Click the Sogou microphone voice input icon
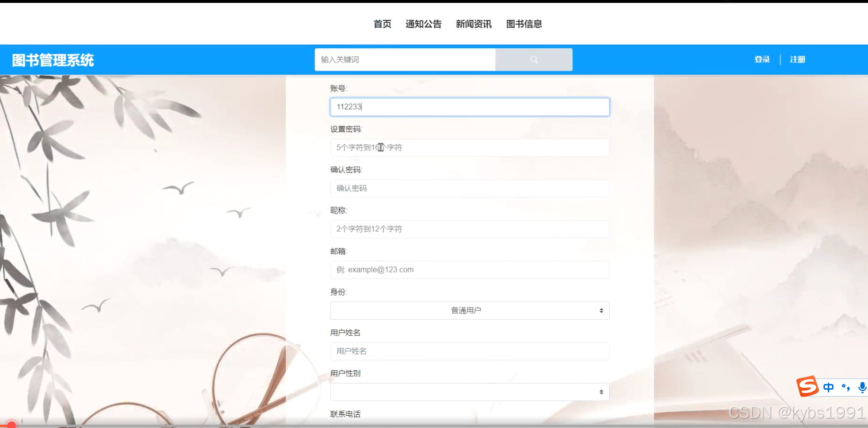The width and height of the screenshot is (868, 428). click(862, 388)
